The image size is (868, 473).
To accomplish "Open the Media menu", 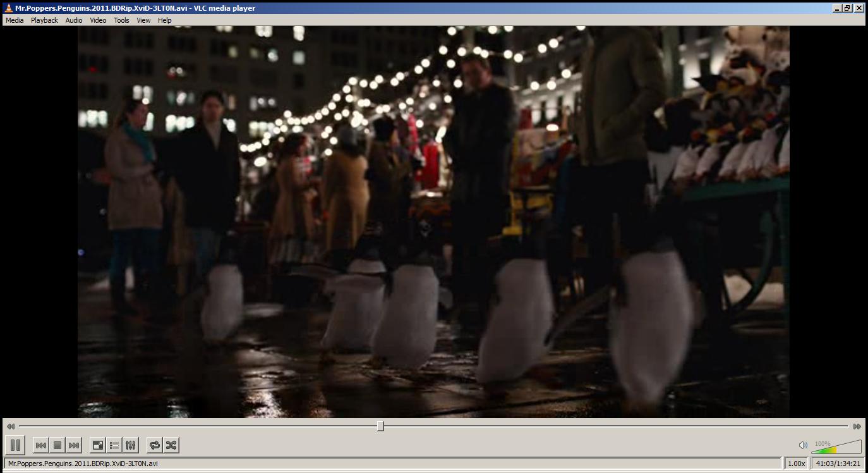I will point(15,20).
